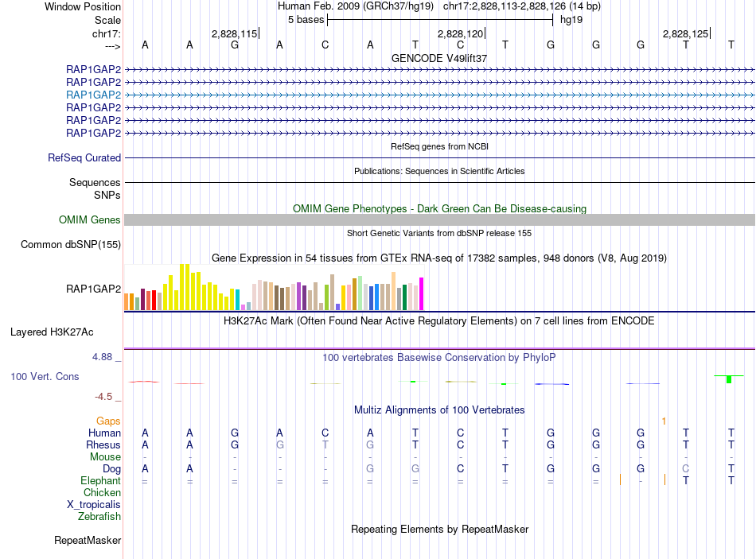
Task: Open the Common dbSNP(155) track label
Action: click(x=70, y=245)
